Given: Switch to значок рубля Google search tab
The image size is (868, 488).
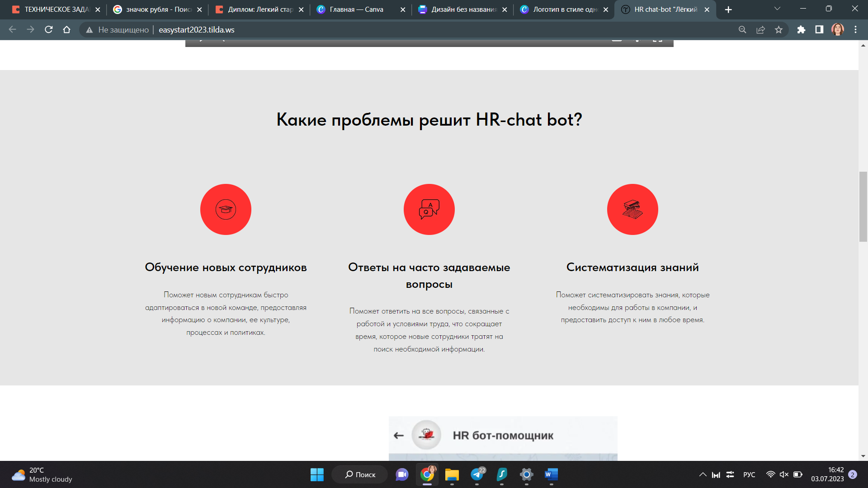Looking at the screenshot, I should click(158, 9).
